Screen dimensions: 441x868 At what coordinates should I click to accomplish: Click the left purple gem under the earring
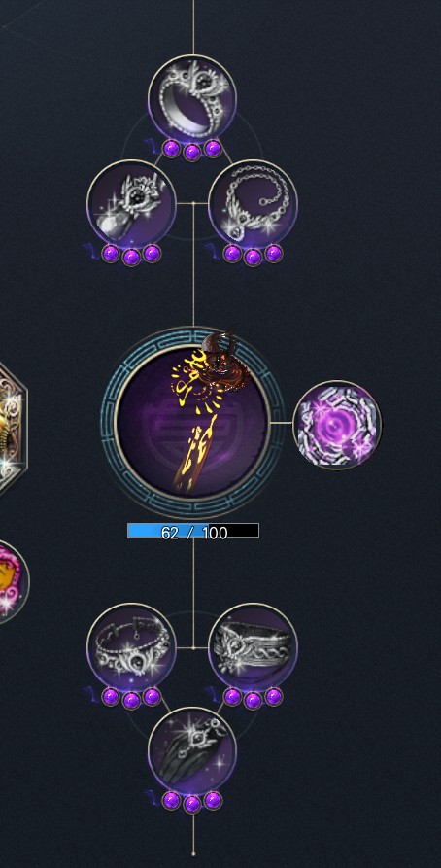click(111, 254)
